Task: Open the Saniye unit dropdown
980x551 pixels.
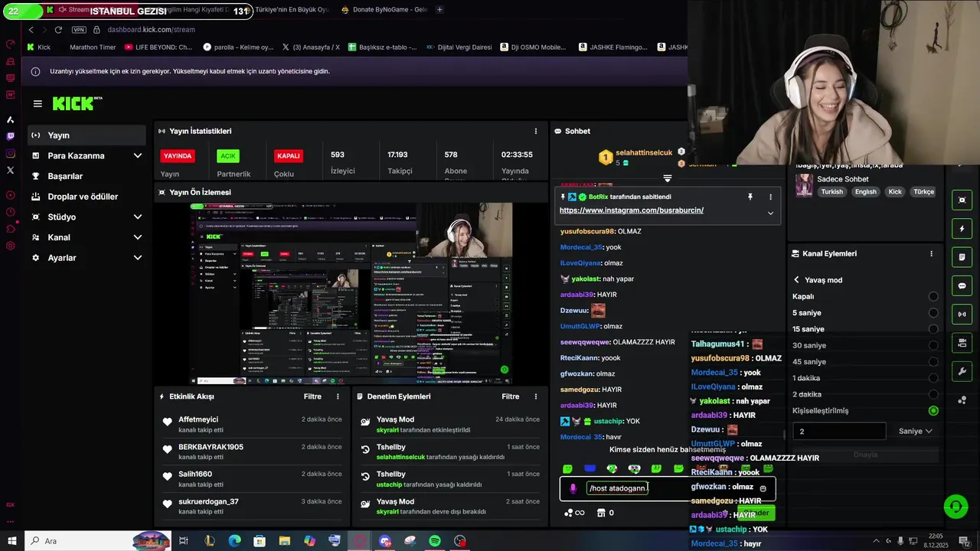Action: [x=915, y=431]
